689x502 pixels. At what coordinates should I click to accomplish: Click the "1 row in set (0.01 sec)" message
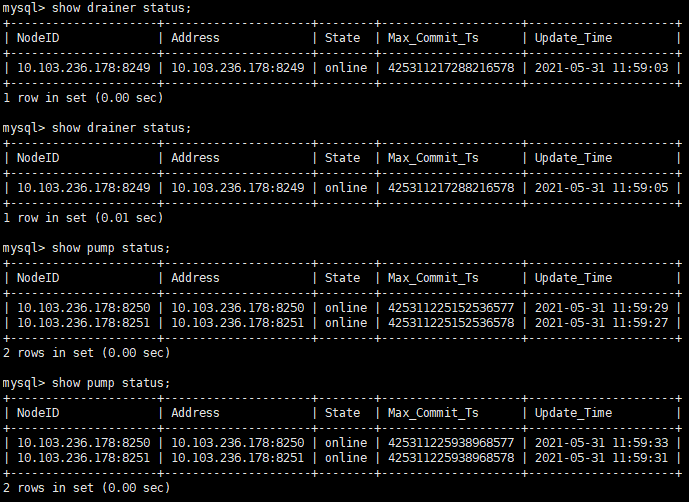coord(83,218)
